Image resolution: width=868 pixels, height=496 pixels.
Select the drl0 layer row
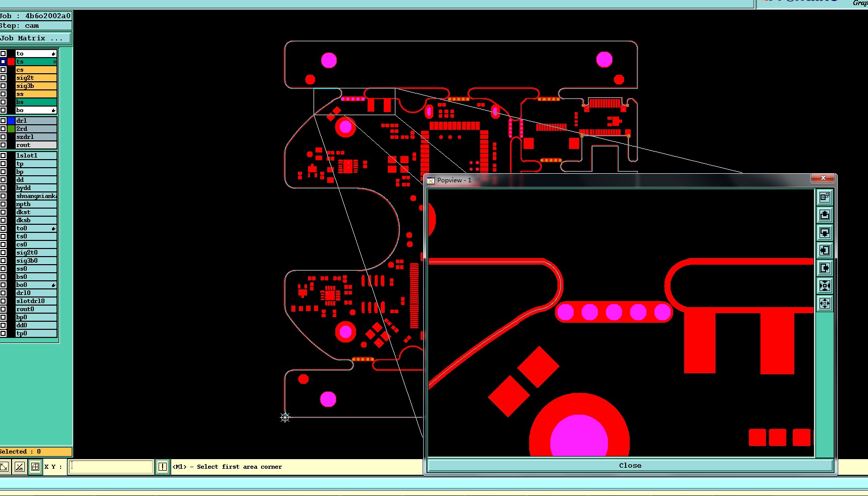36,293
